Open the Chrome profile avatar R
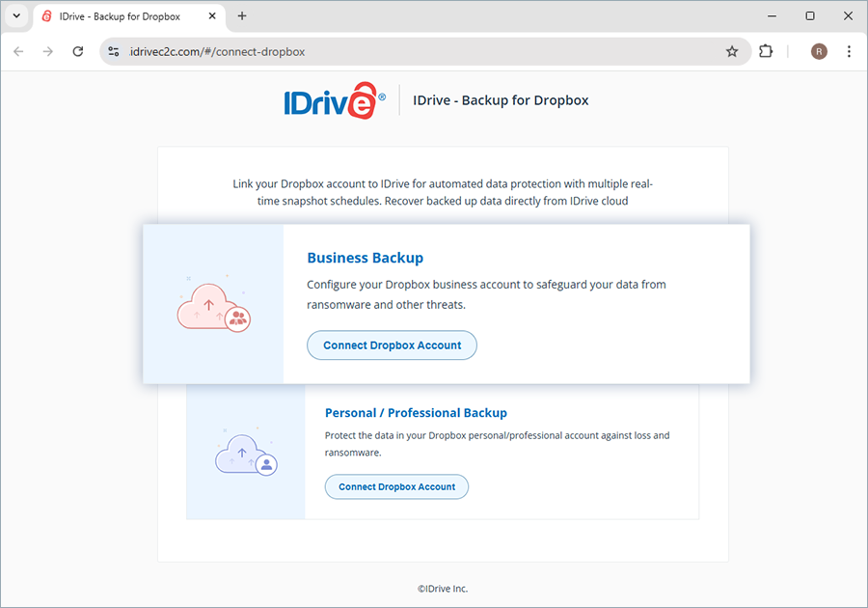This screenshot has height=608, width=868. (x=819, y=51)
